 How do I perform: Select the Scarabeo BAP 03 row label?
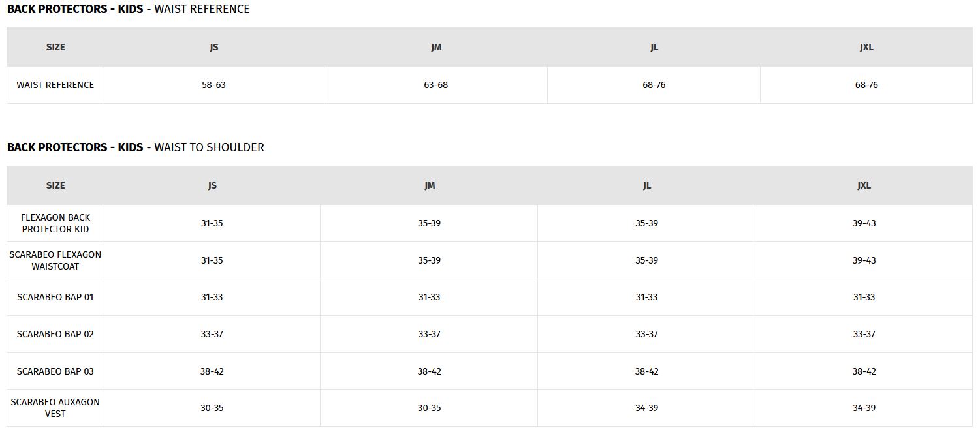pos(55,371)
